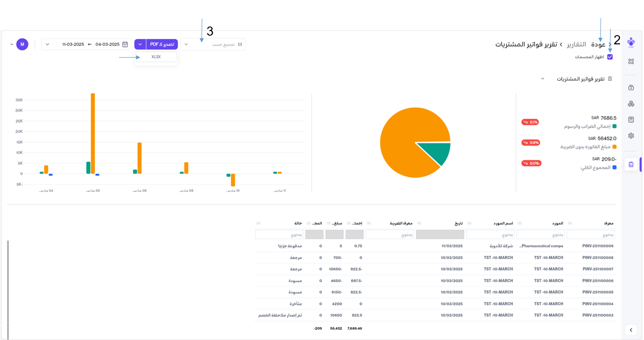Open the تجميع حسب dropdown
This screenshot has width=644, height=340.
point(213,45)
